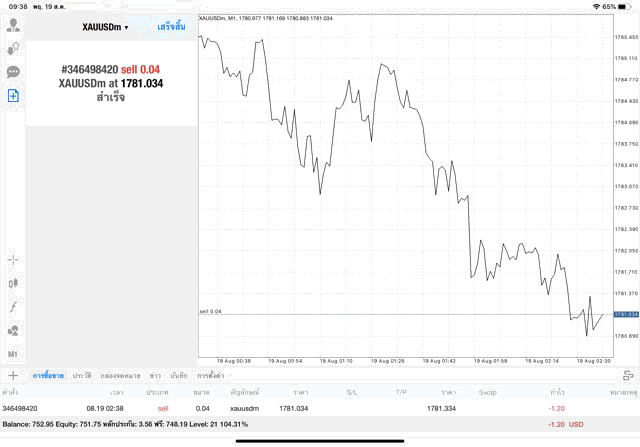Switch to the ประวัติ (History) tab
The width and height of the screenshot is (640, 447).
81,375
